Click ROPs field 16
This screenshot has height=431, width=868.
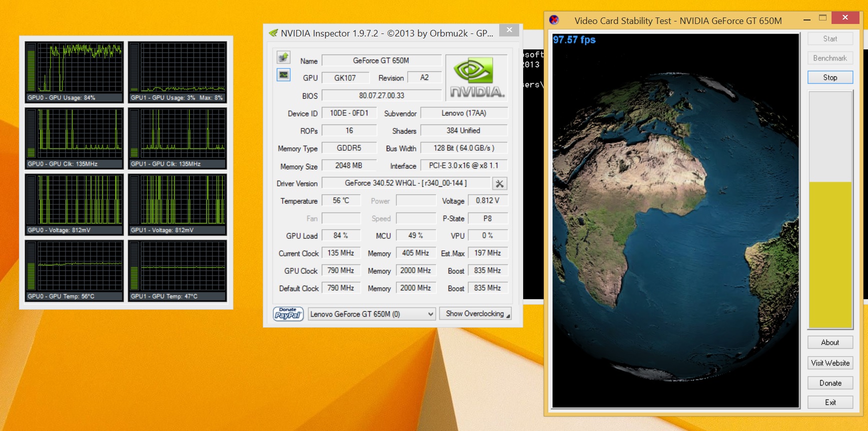point(349,131)
